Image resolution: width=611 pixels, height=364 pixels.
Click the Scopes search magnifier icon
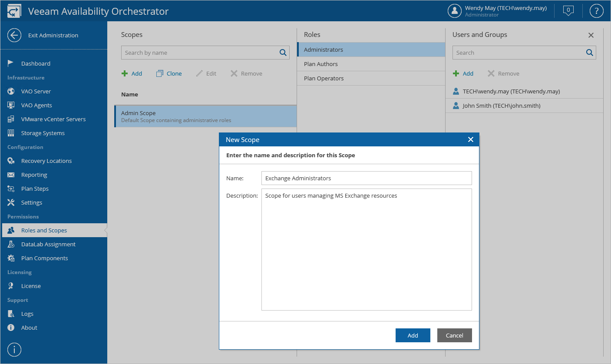(x=283, y=53)
